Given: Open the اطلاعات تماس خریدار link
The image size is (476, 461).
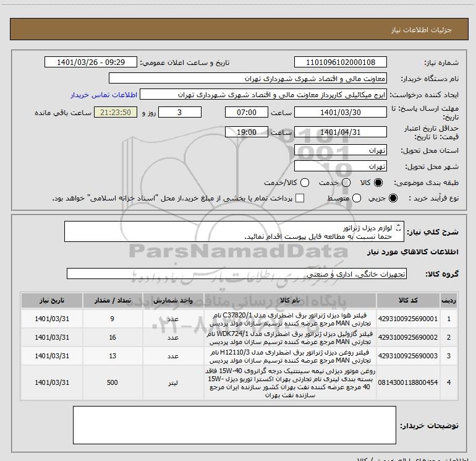Looking at the screenshot, I should pos(104,95).
